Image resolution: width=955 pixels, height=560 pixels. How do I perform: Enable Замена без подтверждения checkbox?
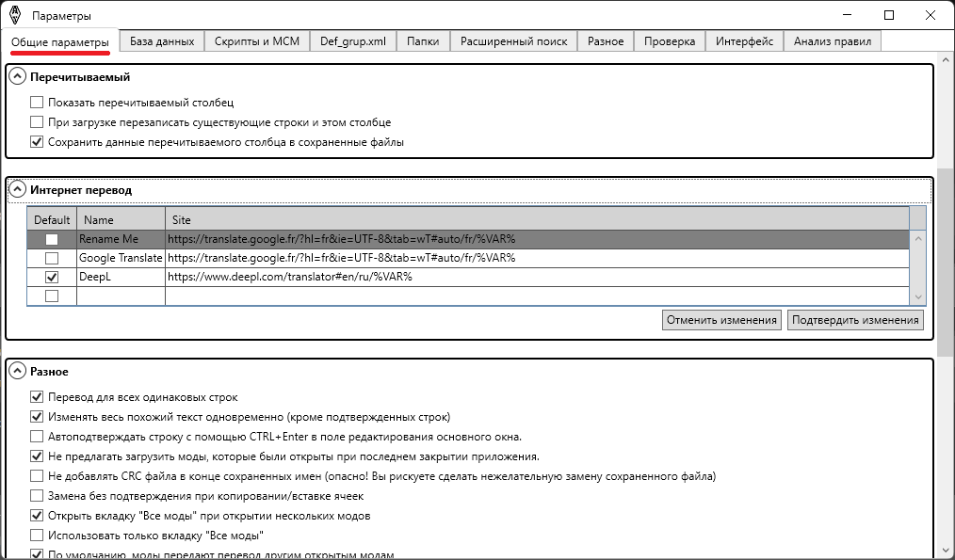pos(37,496)
